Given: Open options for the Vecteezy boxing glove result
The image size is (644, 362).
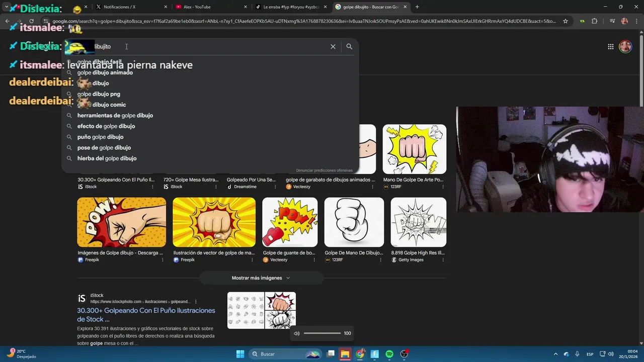Looking at the screenshot, I should 314,260.
